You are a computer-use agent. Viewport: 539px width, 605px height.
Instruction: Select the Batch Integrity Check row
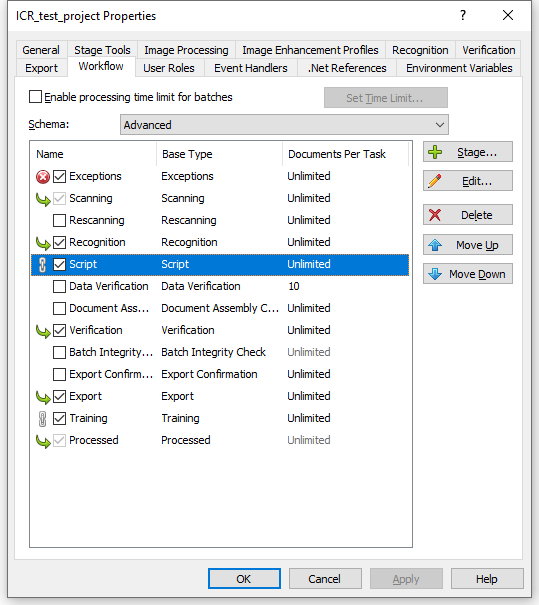(220, 352)
